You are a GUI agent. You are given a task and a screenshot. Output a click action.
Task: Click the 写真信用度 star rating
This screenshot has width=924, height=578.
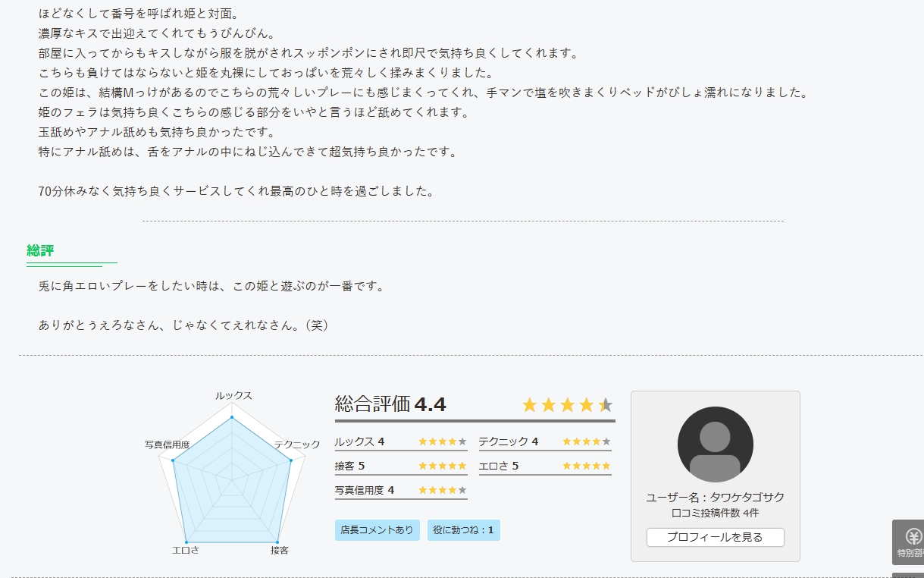click(x=443, y=490)
